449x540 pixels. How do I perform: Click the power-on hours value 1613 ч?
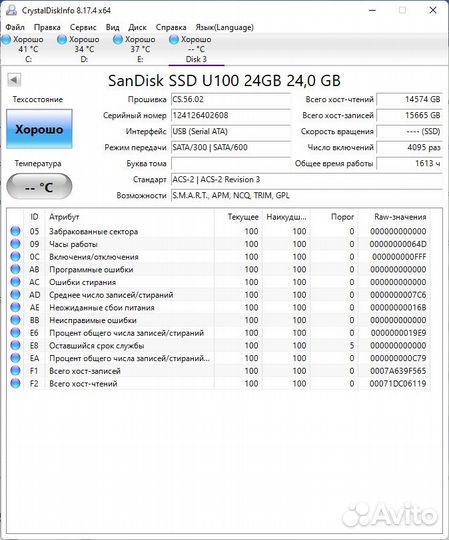409,163
